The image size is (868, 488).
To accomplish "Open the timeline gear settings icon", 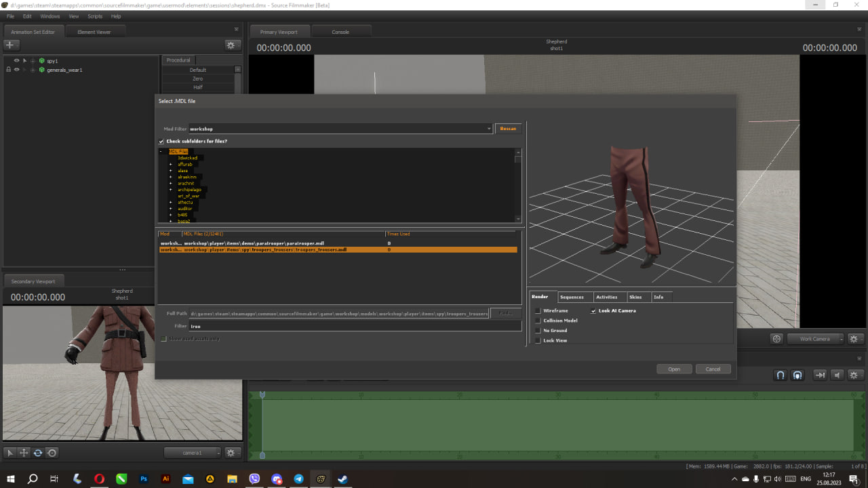I will coord(853,375).
